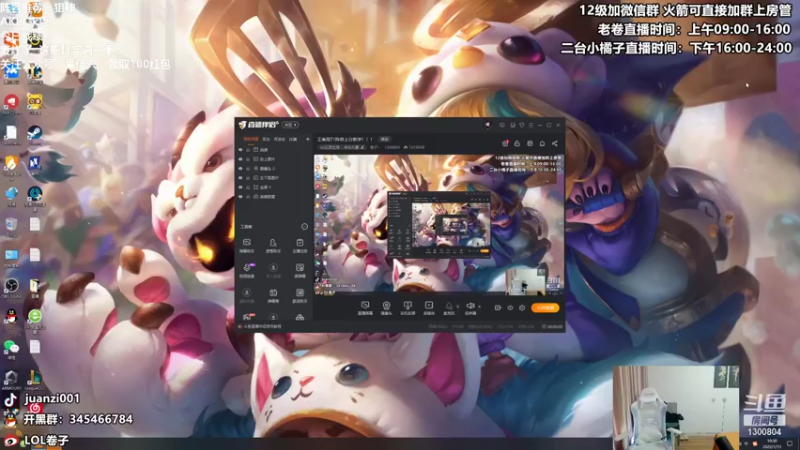Click the edit pencil on the category chip
The image size is (800, 450).
[362, 147]
